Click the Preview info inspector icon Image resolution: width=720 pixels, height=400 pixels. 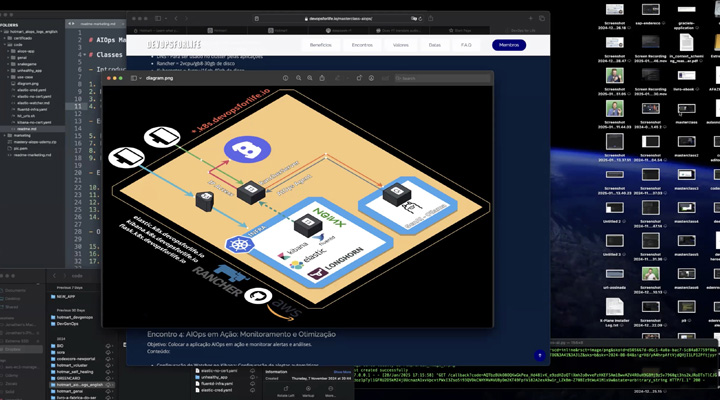pos(286,78)
